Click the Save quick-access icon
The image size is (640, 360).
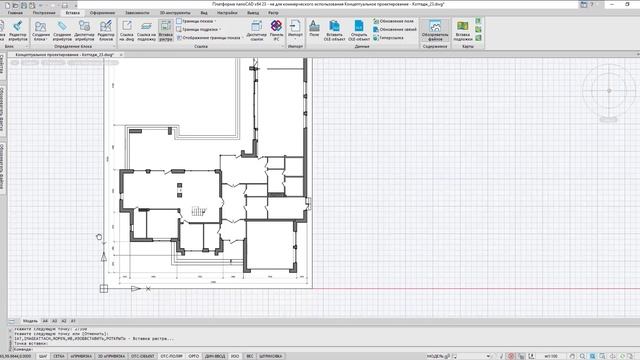pyautogui.click(x=24, y=5)
